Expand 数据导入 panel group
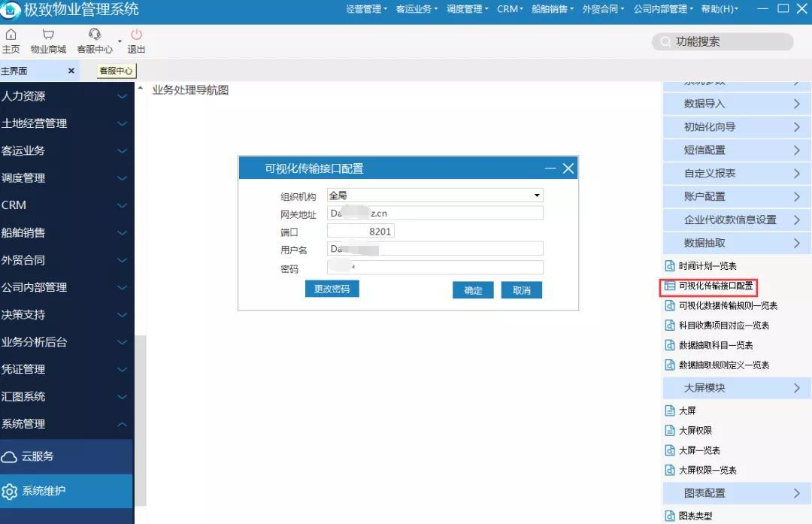812x524 pixels. (736, 104)
